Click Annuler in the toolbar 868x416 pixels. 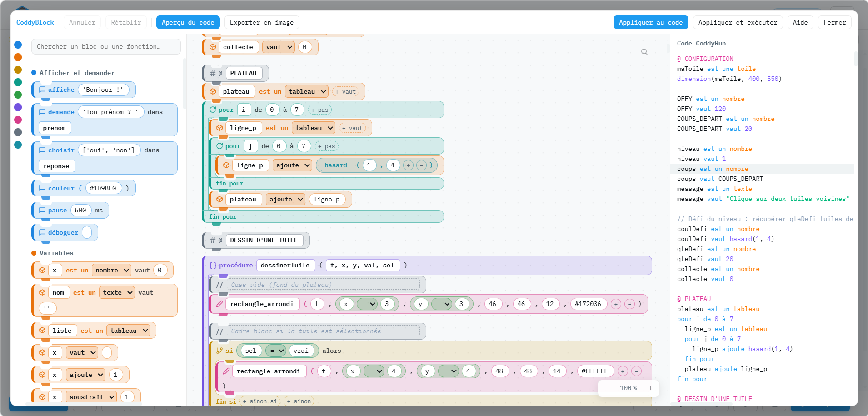click(82, 22)
